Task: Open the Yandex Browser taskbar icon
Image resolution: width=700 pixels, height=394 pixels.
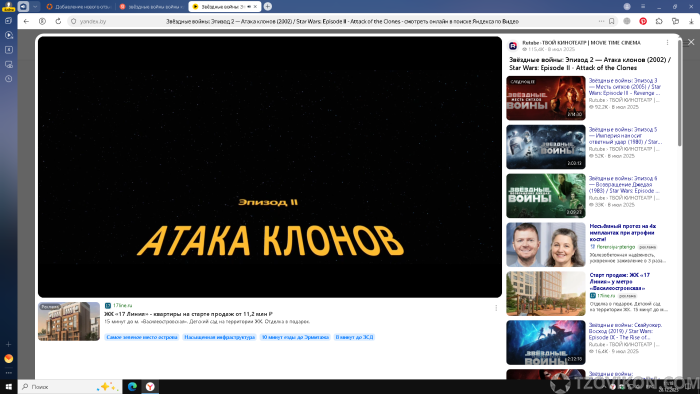Action: (x=150, y=386)
